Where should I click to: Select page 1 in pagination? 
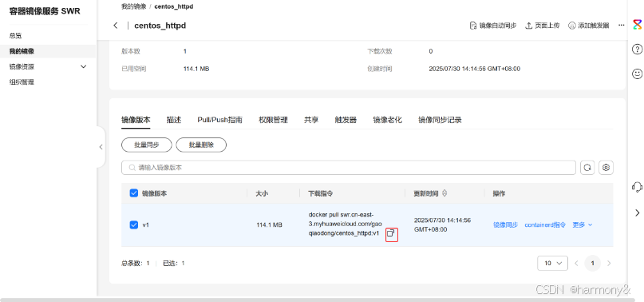point(593,263)
